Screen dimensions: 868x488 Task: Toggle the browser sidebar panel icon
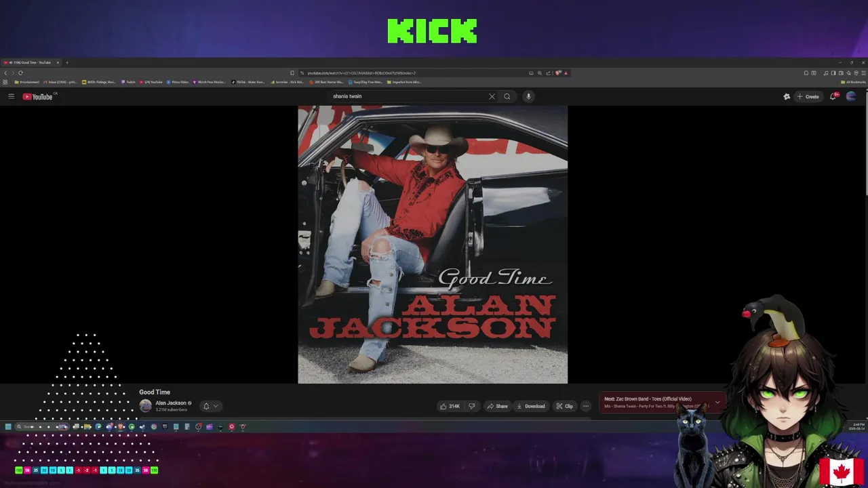coord(833,73)
